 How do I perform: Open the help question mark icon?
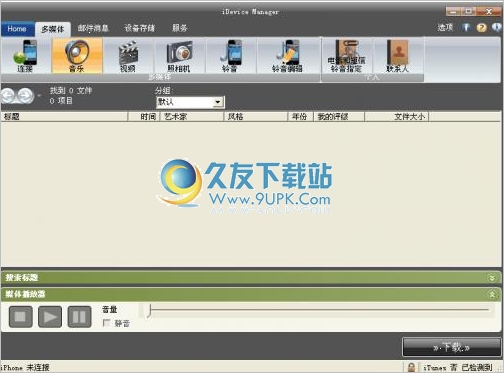tap(481, 27)
